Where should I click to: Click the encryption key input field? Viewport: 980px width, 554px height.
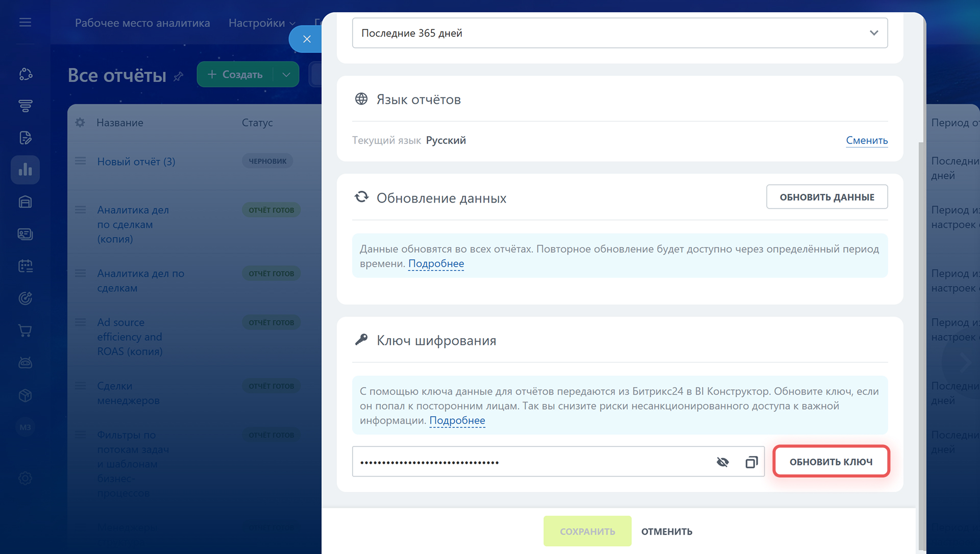(x=531, y=462)
